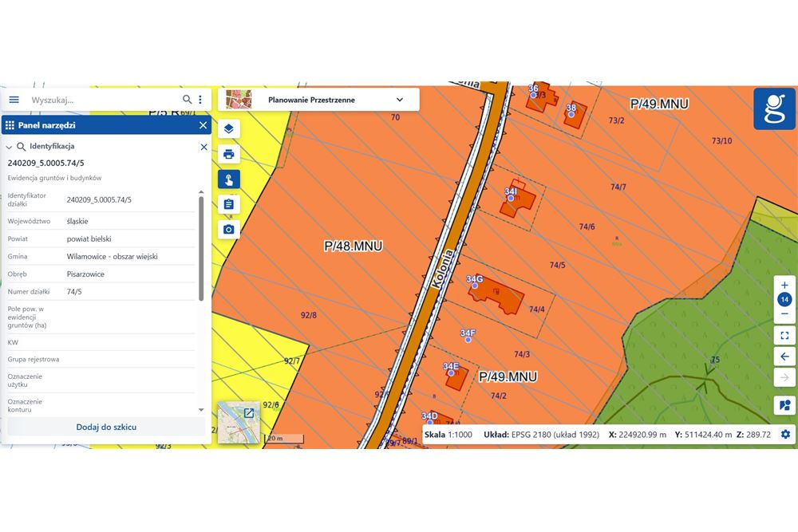Zoom to full map extent

[x=784, y=335]
